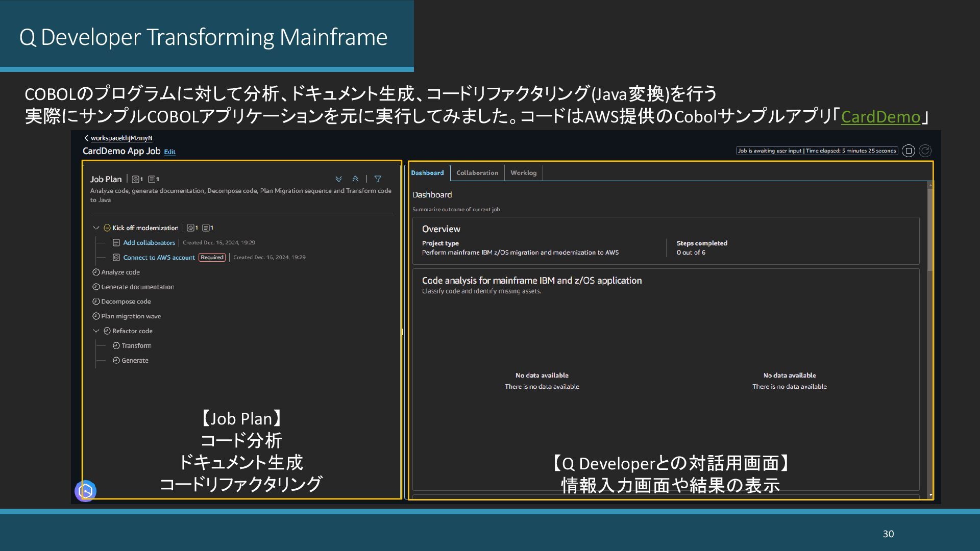Open the Worklog tab
The image size is (980, 551).
coord(523,173)
